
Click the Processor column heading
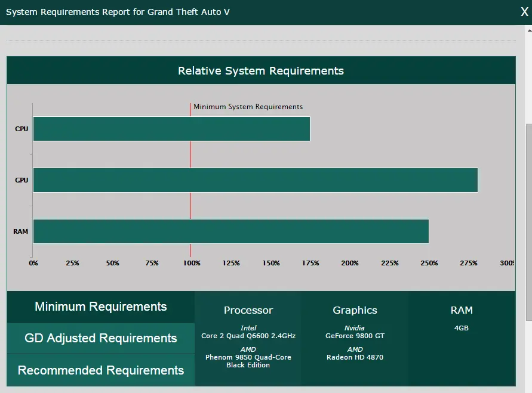(248, 310)
